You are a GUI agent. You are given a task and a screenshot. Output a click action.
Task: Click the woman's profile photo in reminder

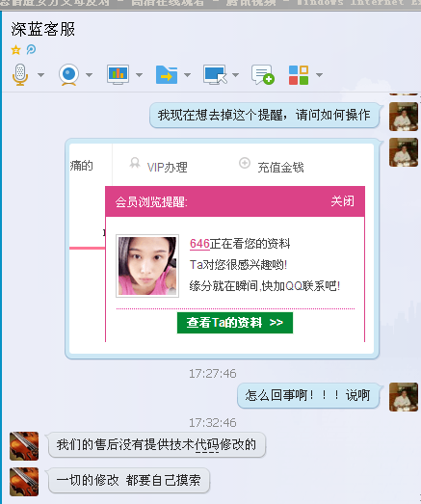click(x=147, y=266)
